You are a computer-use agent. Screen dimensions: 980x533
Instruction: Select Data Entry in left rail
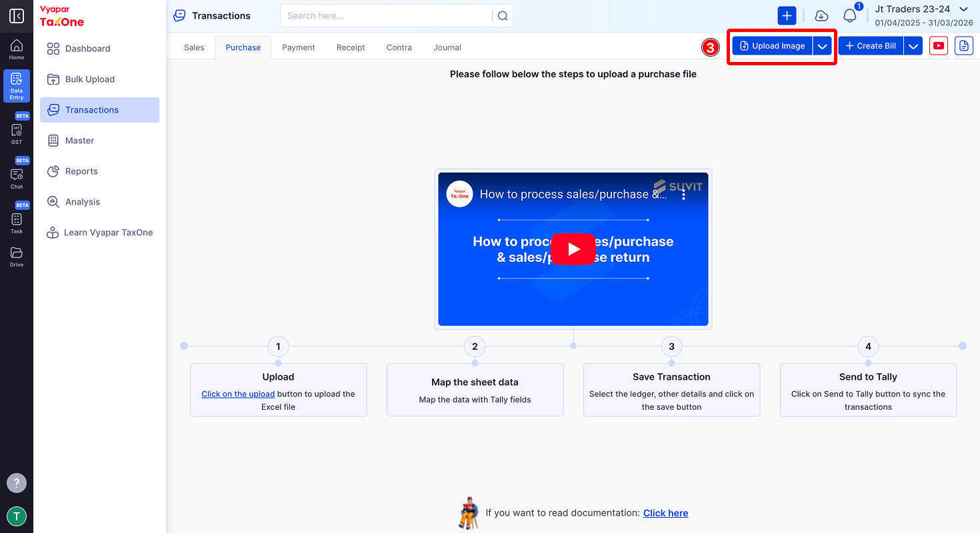(x=17, y=86)
